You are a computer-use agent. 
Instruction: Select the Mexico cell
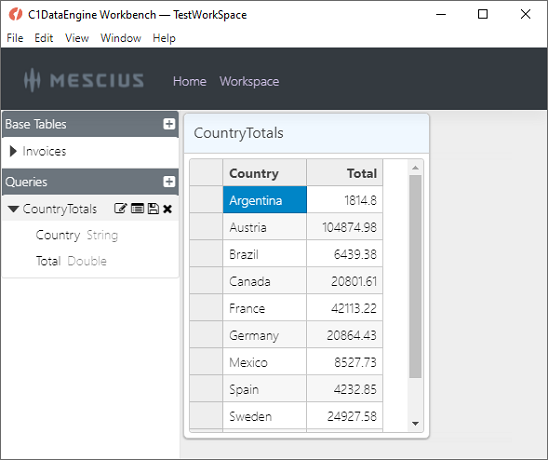pyautogui.click(x=265, y=361)
